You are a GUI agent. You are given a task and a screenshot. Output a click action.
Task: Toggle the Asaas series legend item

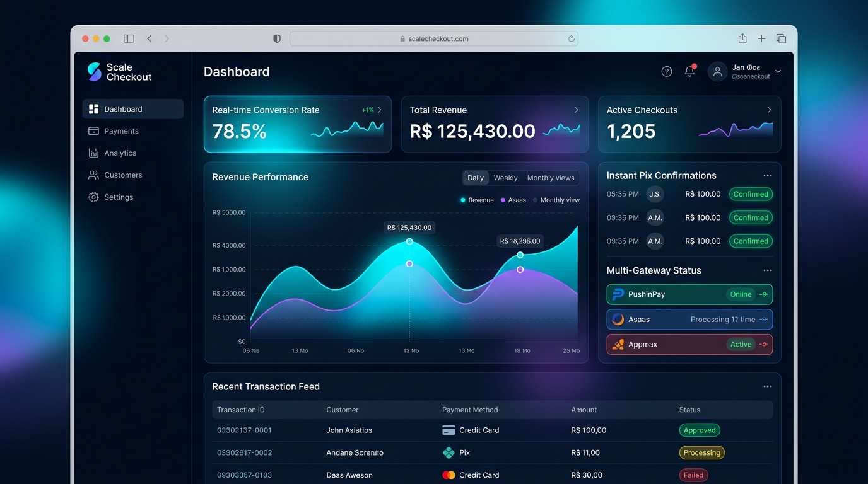point(513,200)
